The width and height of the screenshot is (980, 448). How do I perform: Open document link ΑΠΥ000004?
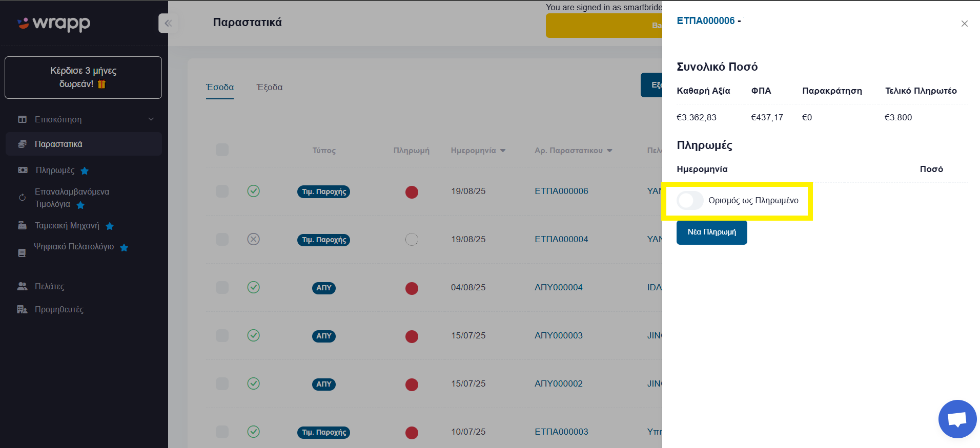click(558, 287)
